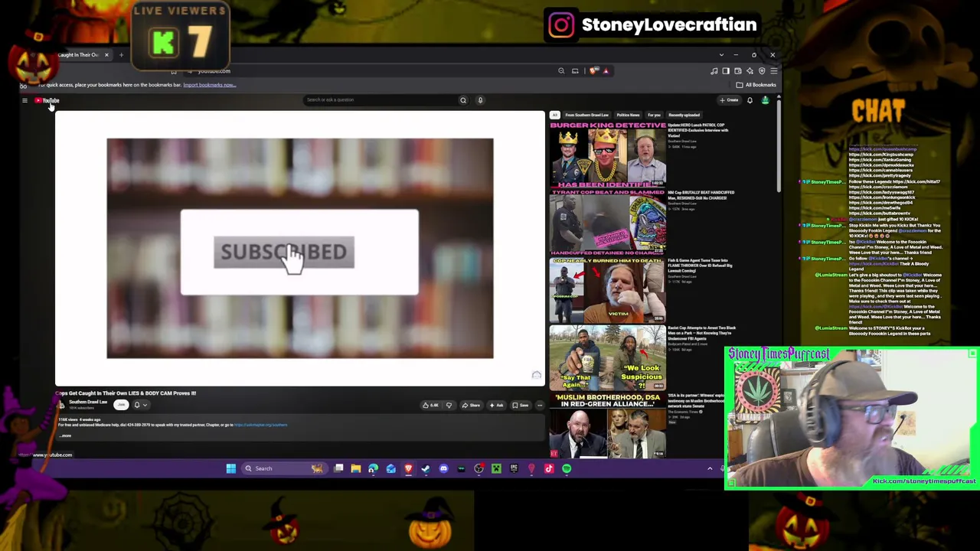Open the Brave VPN icon
Image resolution: width=980 pixels, height=551 pixels.
click(762, 71)
